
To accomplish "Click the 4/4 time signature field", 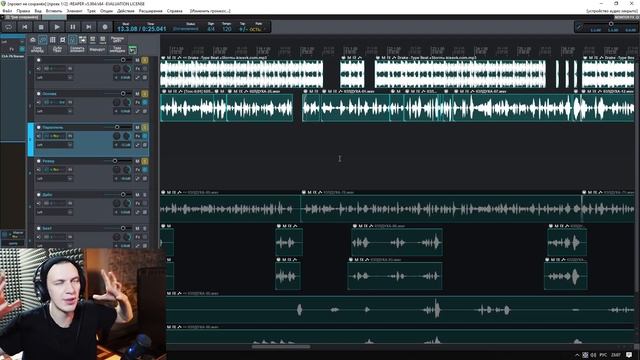I will click(x=211, y=29).
